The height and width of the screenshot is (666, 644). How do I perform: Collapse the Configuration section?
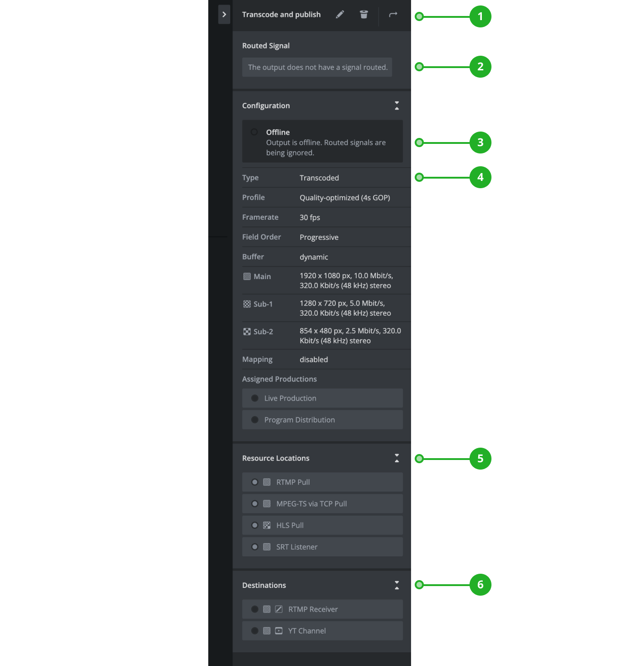(397, 106)
